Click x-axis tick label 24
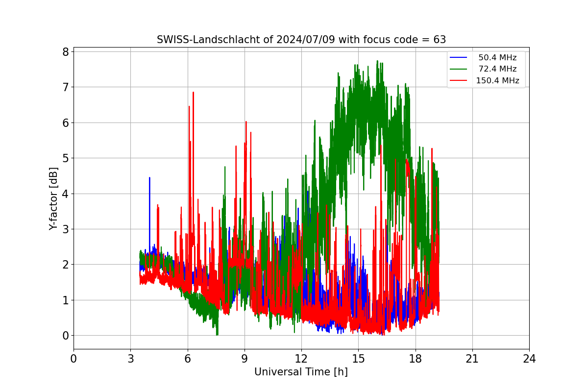Screen dimensions: 588x392 (529, 359)
